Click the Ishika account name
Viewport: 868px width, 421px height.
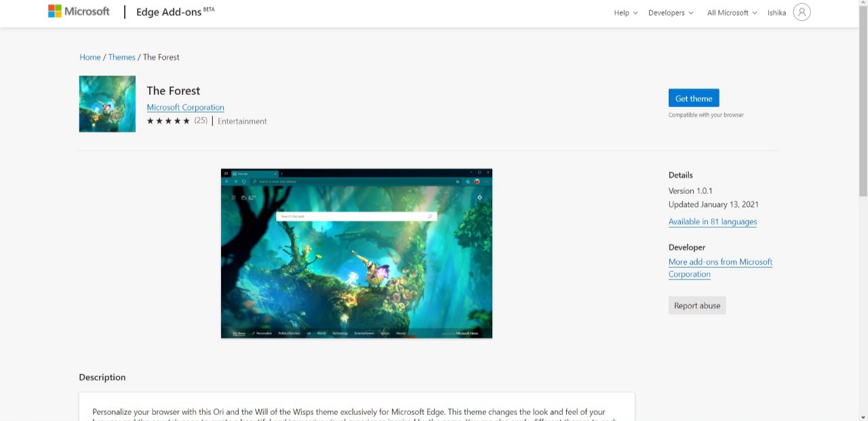click(x=776, y=13)
